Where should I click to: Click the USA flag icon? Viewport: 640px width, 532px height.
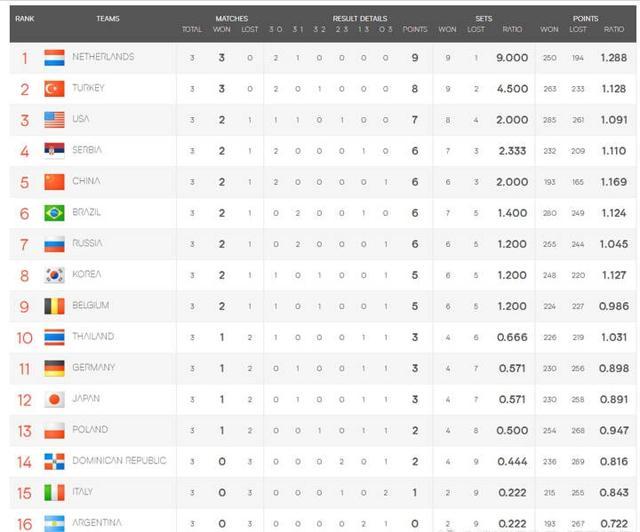(54, 120)
